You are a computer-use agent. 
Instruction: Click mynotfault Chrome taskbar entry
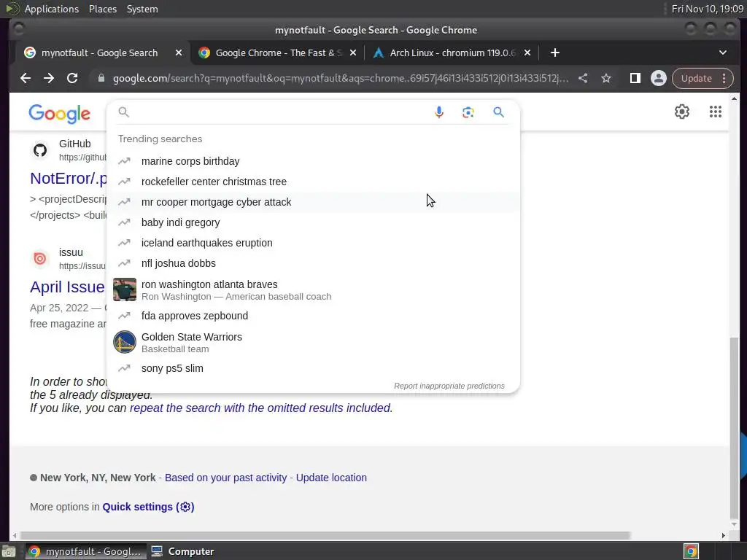[85, 551]
